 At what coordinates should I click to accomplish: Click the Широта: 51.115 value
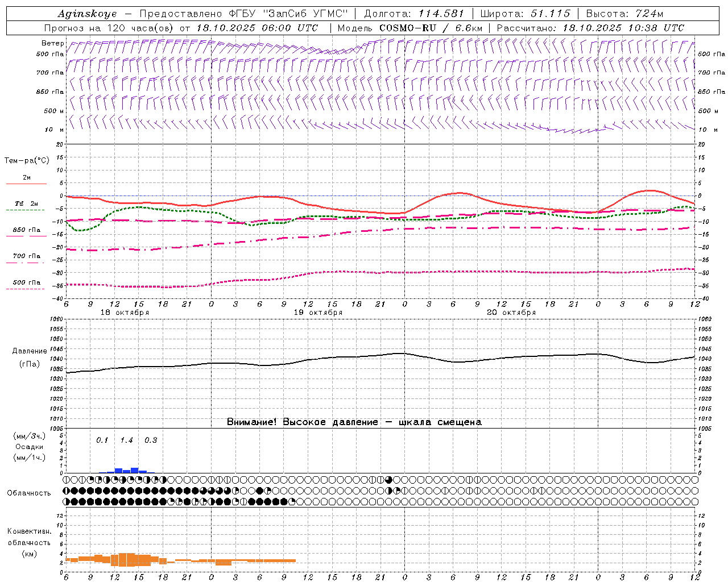point(525,14)
